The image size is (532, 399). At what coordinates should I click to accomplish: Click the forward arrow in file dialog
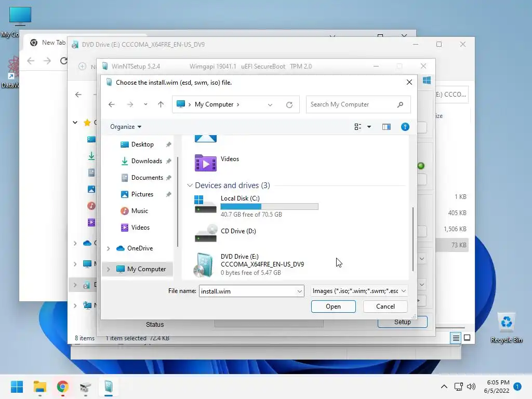pyautogui.click(x=130, y=104)
